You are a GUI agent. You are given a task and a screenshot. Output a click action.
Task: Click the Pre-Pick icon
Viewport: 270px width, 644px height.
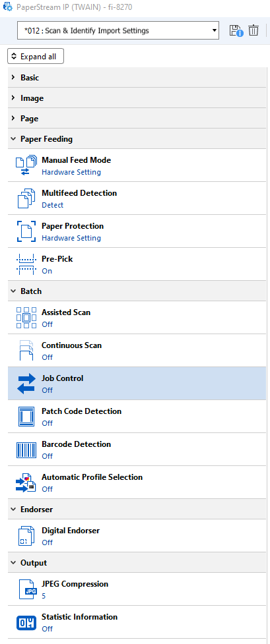pyautogui.click(x=26, y=264)
